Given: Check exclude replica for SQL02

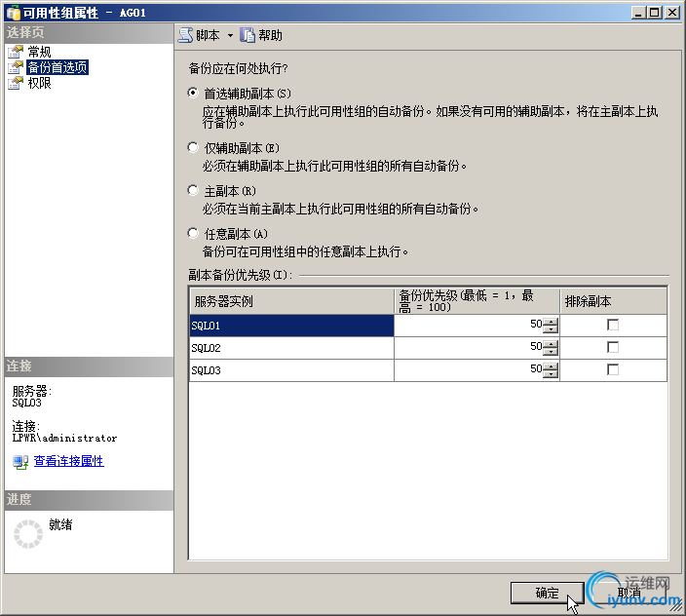Looking at the screenshot, I should click(613, 347).
